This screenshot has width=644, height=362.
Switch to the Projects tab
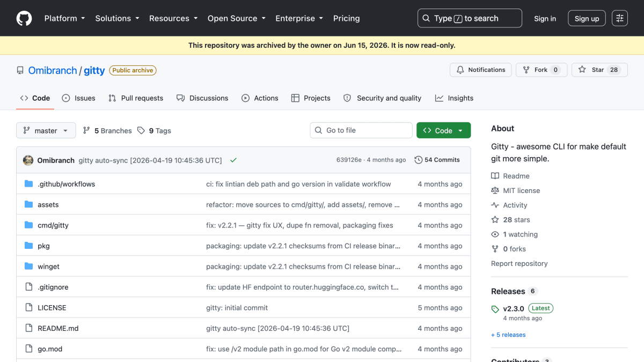pyautogui.click(x=311, y=98)
